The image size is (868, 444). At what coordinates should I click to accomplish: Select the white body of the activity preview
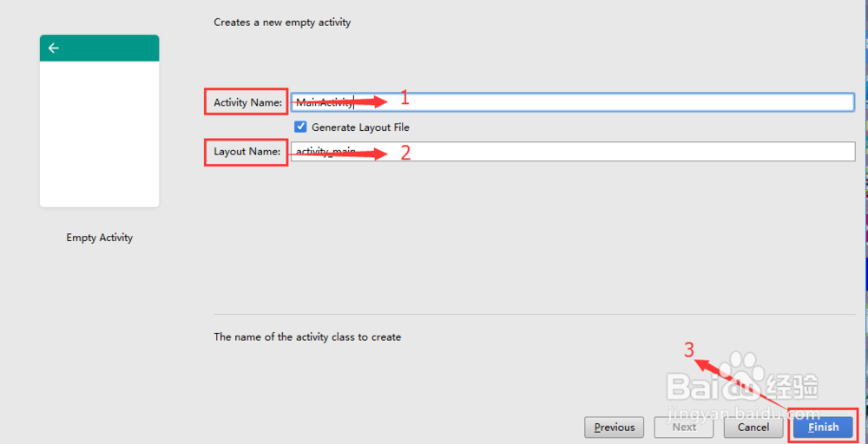[x=99, y=134]
